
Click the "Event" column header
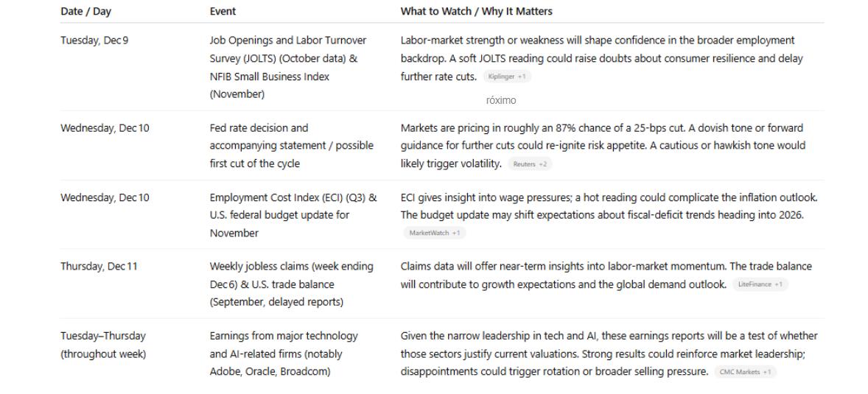click(223, 12)
